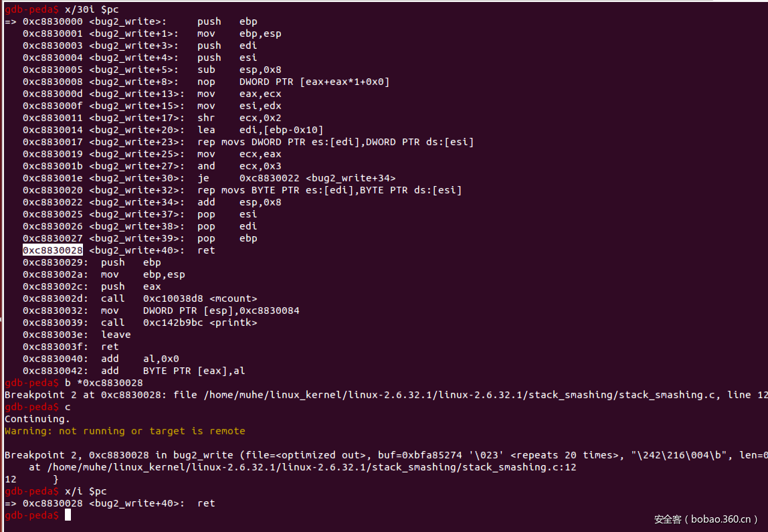
Task: Click the "nop DWORD PTR [eax+eax*1+0x0]" instruction
Action: click(x=293, y=82)
